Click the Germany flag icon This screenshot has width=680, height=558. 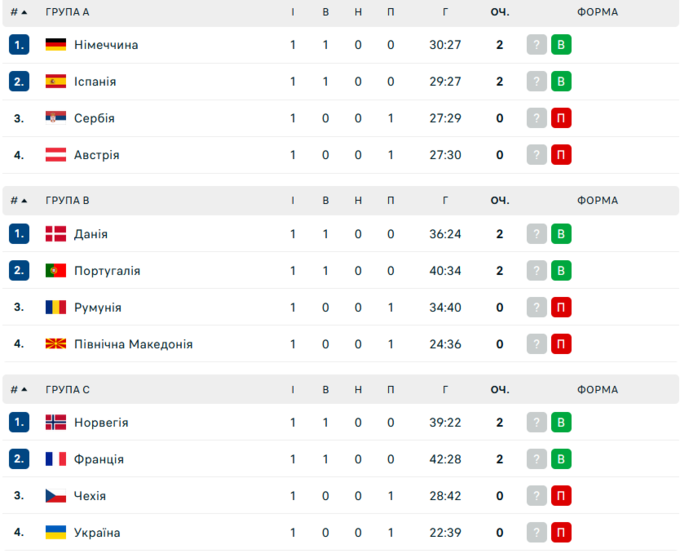(56, 45)
